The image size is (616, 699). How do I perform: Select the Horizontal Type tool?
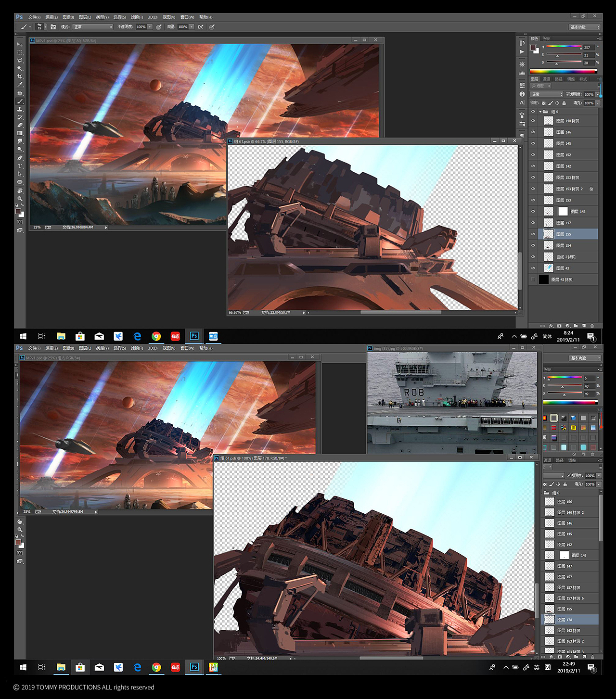tap(20, 166)
